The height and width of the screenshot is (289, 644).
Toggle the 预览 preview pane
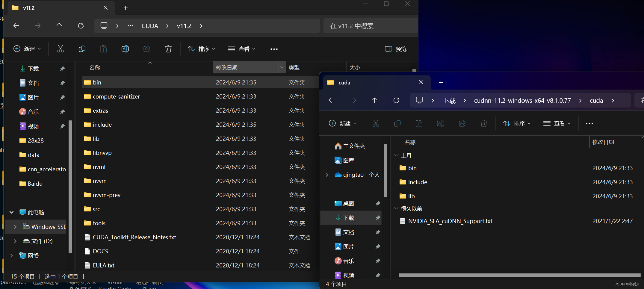pos(395,49)
